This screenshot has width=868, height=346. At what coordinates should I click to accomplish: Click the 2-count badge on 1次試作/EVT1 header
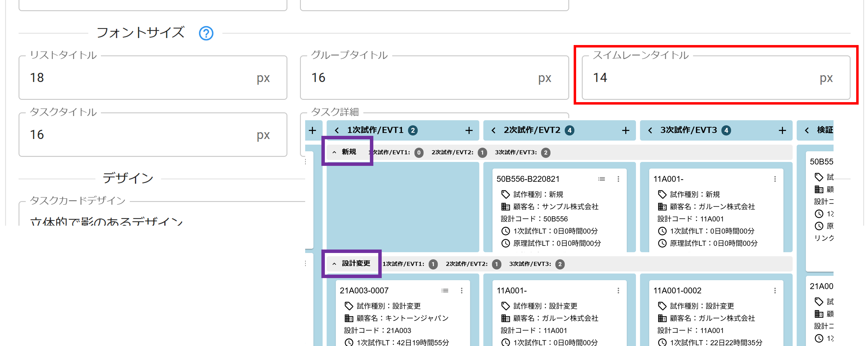click(x=412, y=130)
